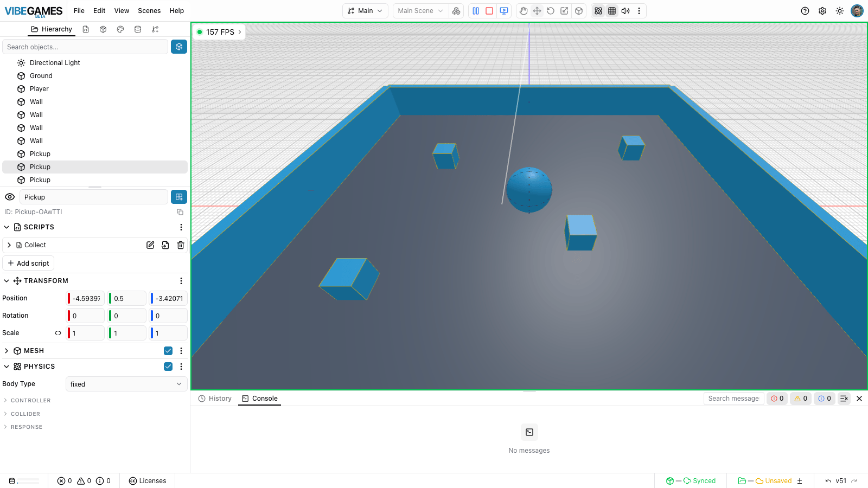Open the settings gear icon
Screen dimensions: 868x488
tap(822, 11)
